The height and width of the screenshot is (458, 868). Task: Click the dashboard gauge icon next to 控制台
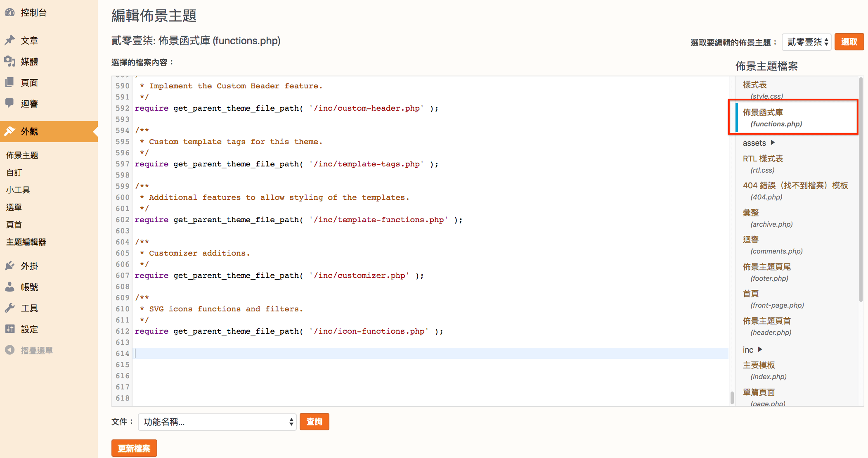pyautogui.click(x=10, y=12)
